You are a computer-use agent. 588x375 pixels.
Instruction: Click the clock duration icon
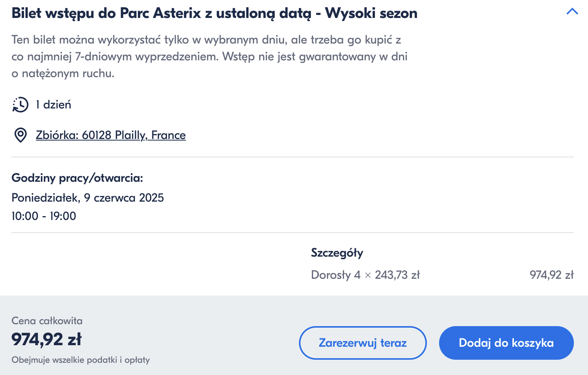click(x=20, y=105)
